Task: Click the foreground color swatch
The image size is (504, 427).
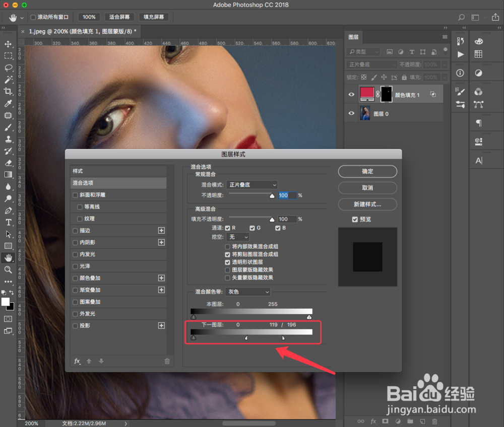Action: (5, 303)
